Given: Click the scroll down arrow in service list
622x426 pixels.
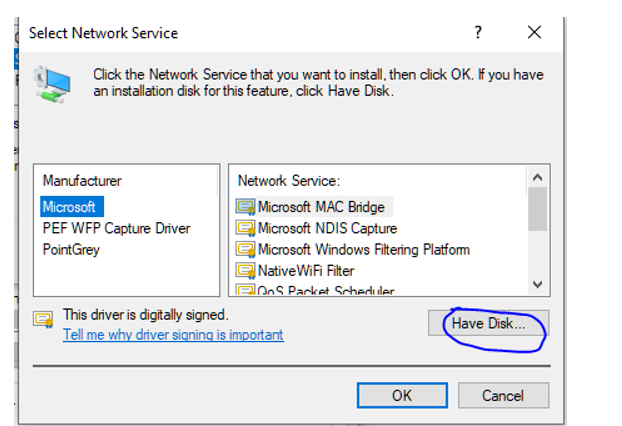Looking at the screenshot, I should click(x=538, y=284).
